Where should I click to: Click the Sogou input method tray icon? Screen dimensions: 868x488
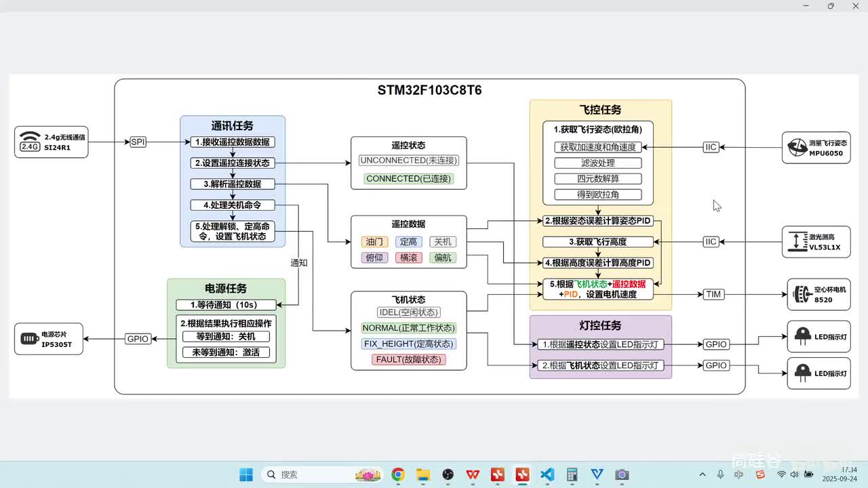761,474
